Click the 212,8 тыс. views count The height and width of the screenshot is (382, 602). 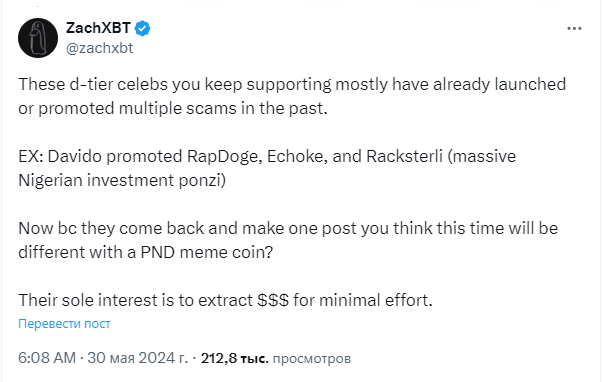[x=235, y=358]
